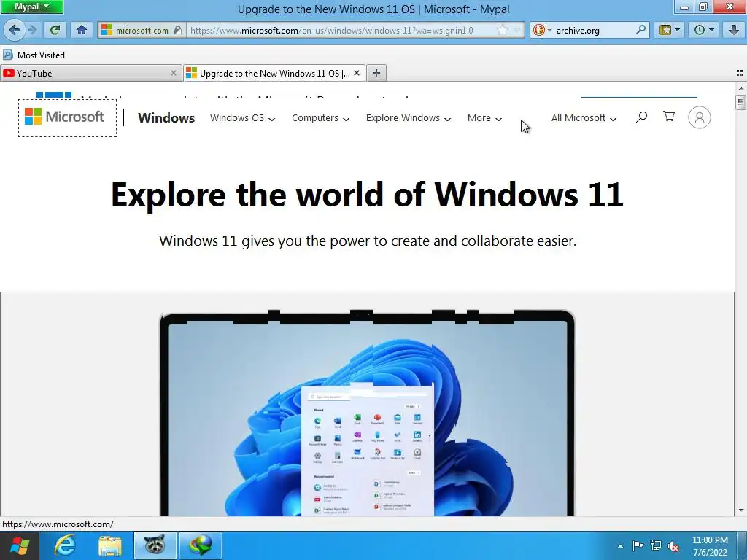Click the Windows 11 laptop image
Image resolution: width=747 pixels, height=560 pixels.
(368, 413)
